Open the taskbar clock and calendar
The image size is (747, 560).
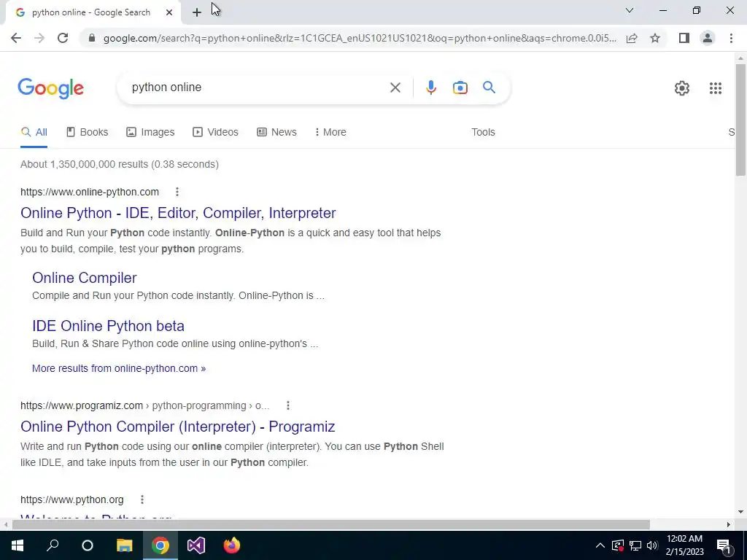684,545
